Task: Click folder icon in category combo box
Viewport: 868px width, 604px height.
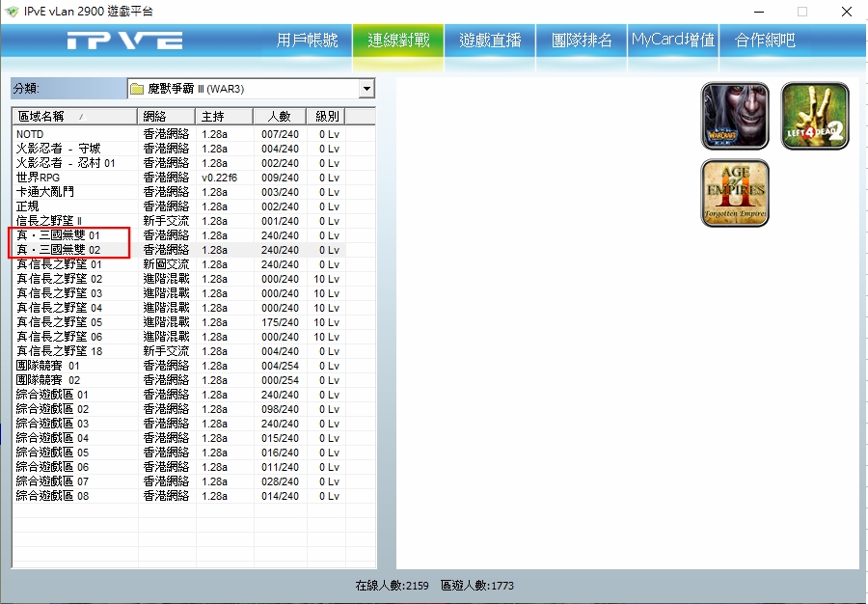Action: (137, 89)
